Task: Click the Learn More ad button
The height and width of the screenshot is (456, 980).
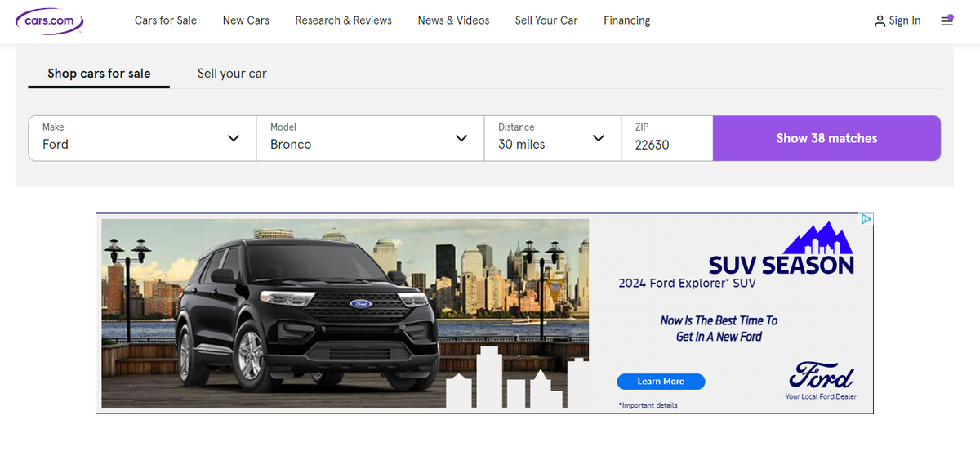Action: (x=661, y=382)
